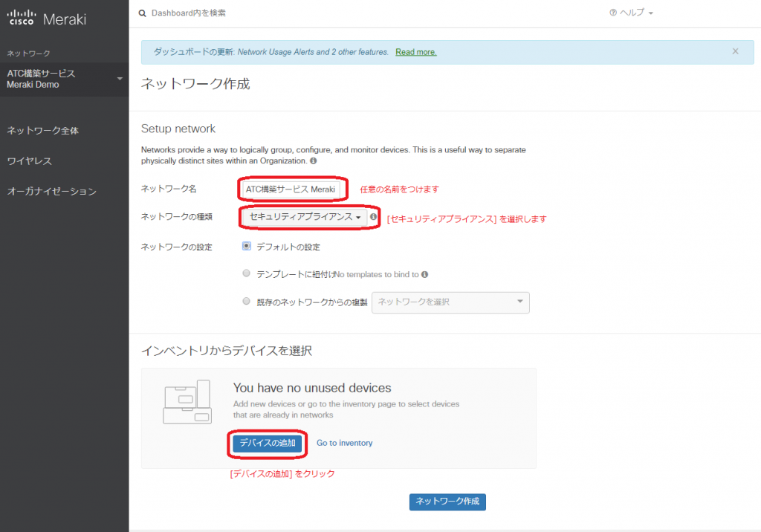Screen dimensions: 761x532
Task: Open ワイヤレス in the sidebar
Action: [29, 161]
